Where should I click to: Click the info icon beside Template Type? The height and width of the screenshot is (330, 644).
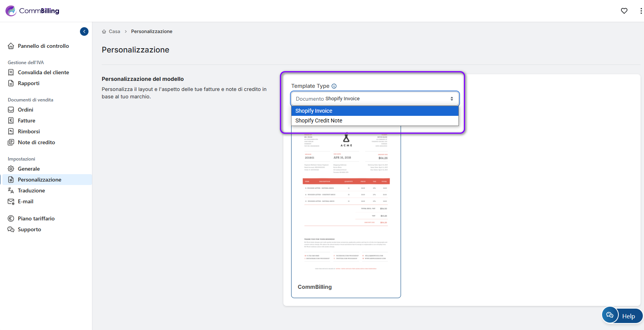click(x=334, y=86)
